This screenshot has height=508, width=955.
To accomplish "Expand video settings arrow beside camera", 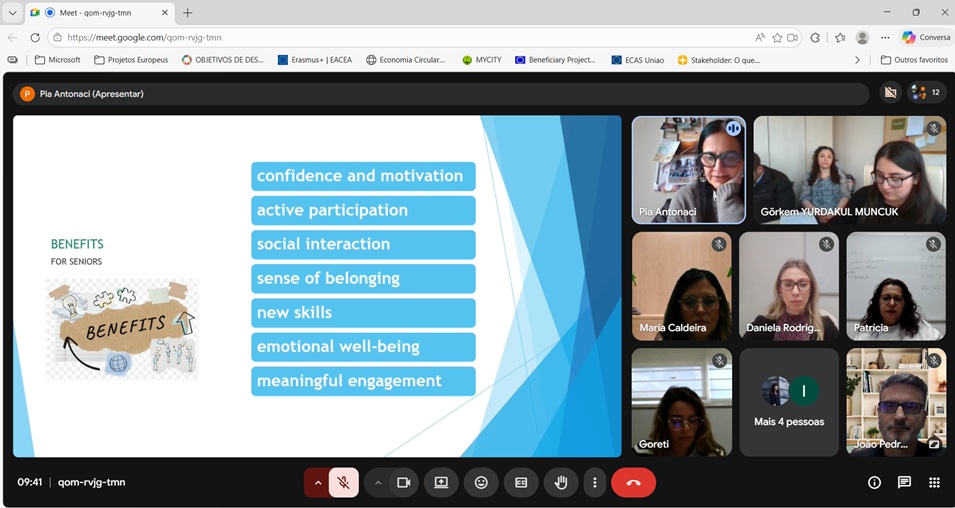I will (x=378, y=482).
